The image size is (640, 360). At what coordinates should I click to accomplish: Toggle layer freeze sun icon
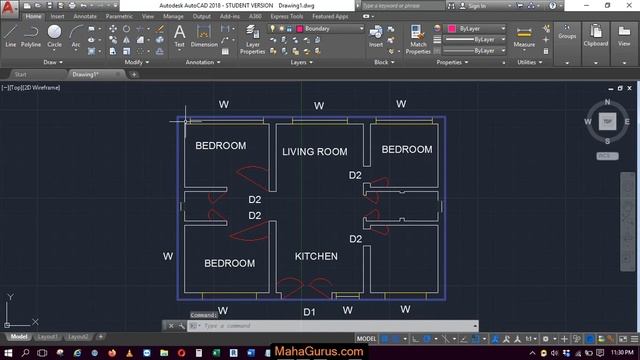click(281, 29)
